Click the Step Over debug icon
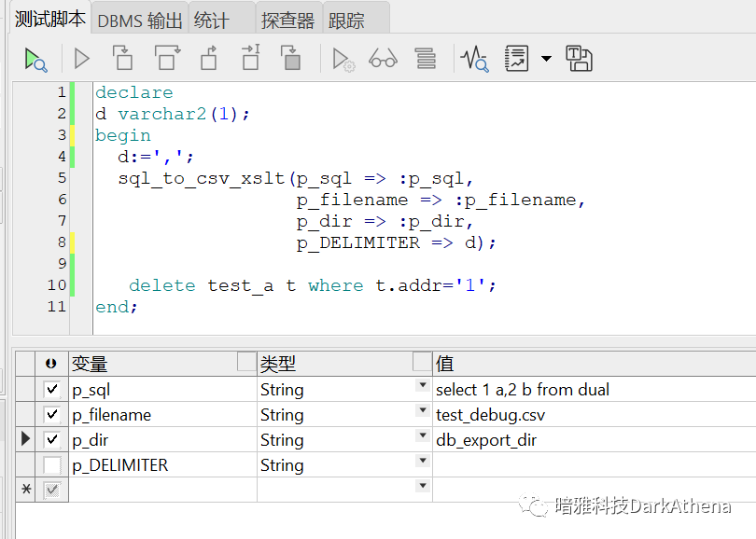The height and width of the screenshot is (539, 756). click(166, 60)
